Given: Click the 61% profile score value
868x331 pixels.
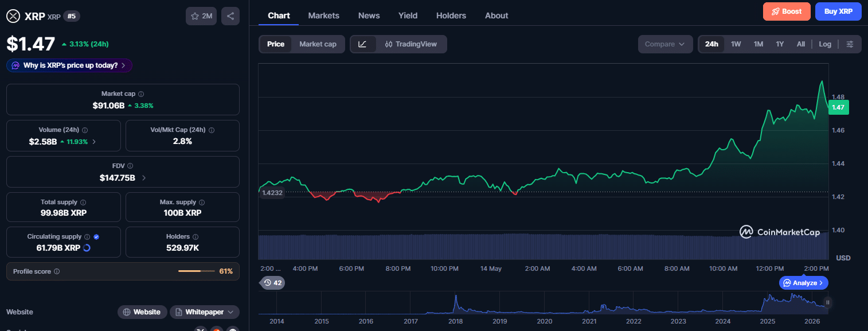Looking at the screenshot, I should (226, 271).
